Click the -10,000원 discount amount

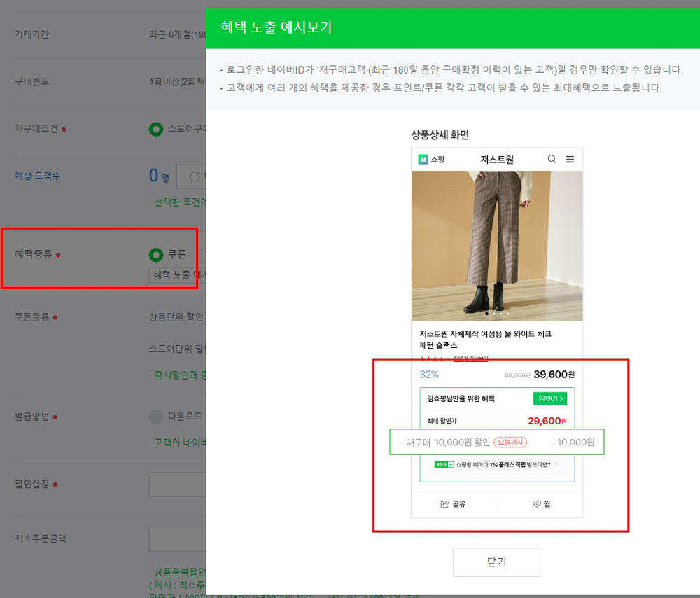tap(574, 442)
